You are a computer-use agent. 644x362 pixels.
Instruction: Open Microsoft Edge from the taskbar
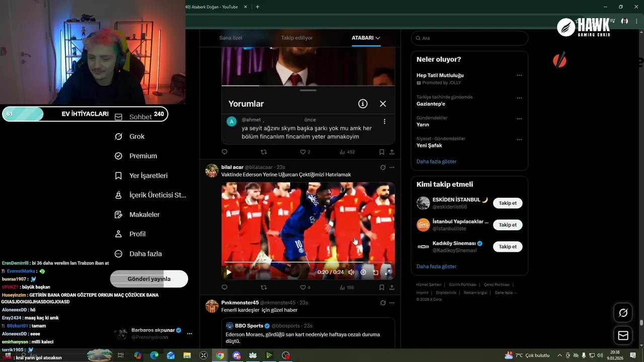pyautogui.click(x=154, y=355)
